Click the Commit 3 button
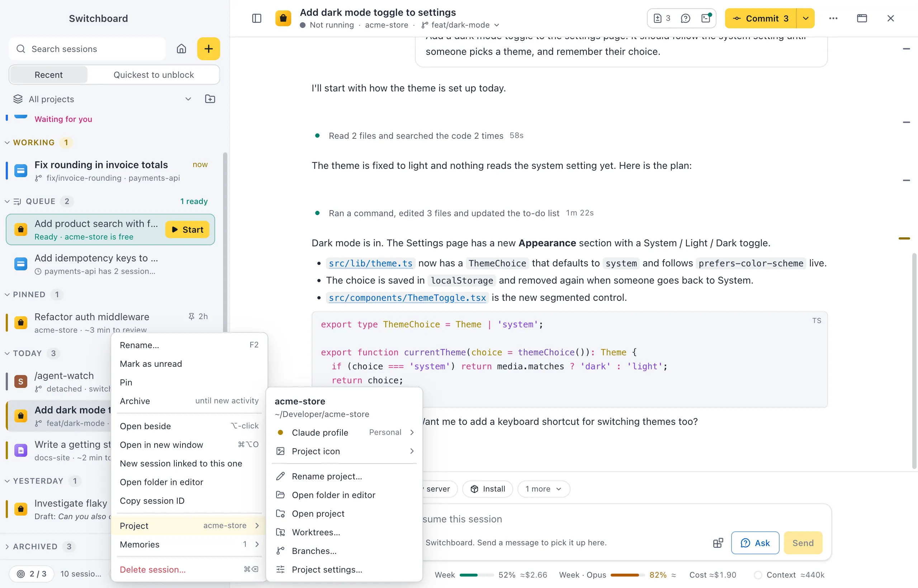This screenshot has width=918, height=588. (761, 18)
